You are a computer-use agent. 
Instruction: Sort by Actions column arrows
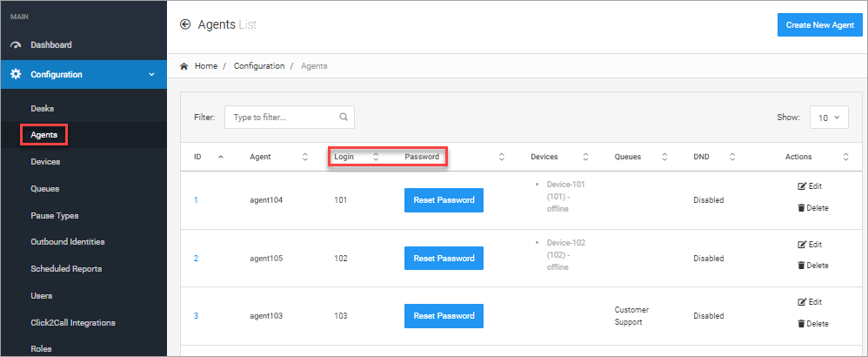845,157
